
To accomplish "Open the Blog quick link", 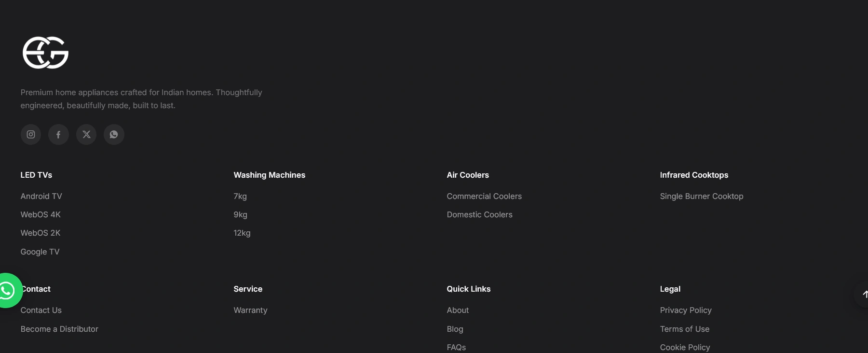I will coord(455,329).
